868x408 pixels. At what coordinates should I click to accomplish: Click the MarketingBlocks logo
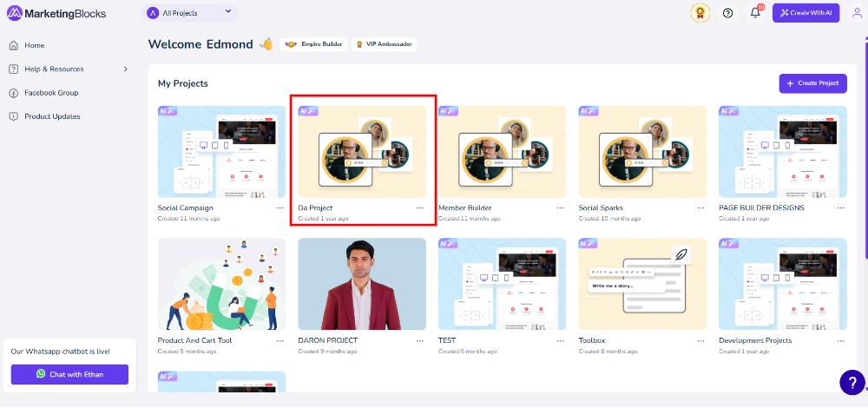pyautogui.click(x=56, y=13)
